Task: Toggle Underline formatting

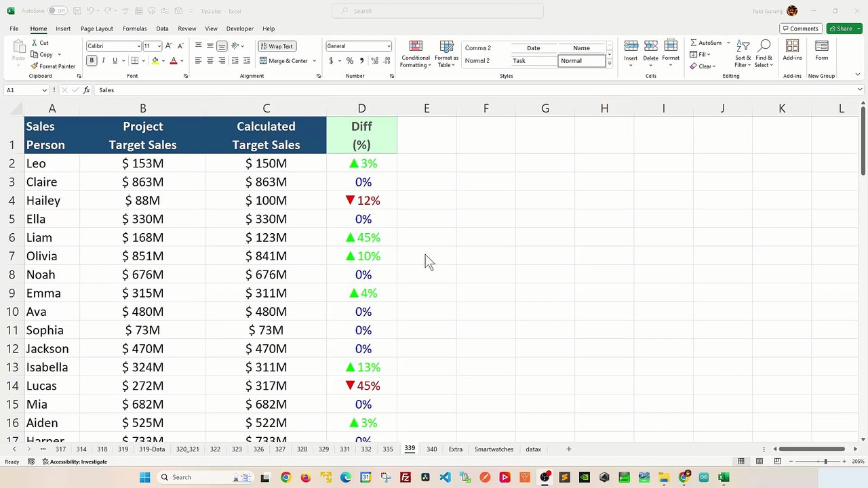Action: coord(115,60)
